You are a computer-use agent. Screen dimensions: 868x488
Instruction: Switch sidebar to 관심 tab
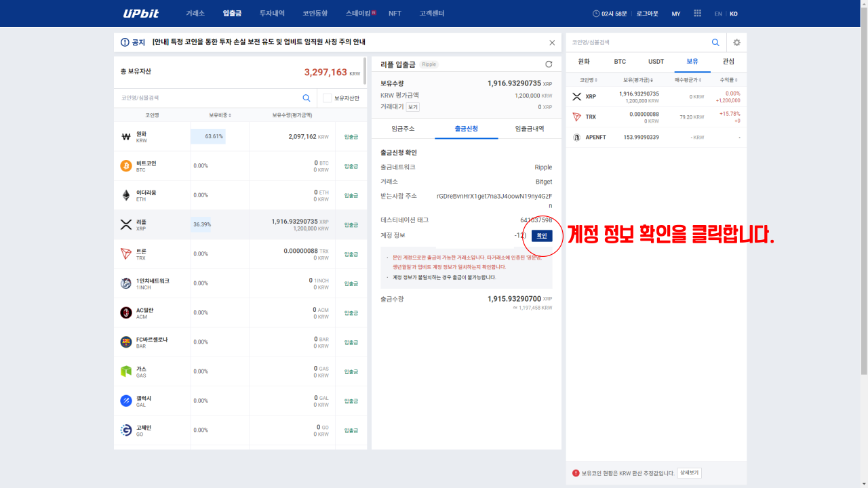pyautogui.click(x=728, y=62)
